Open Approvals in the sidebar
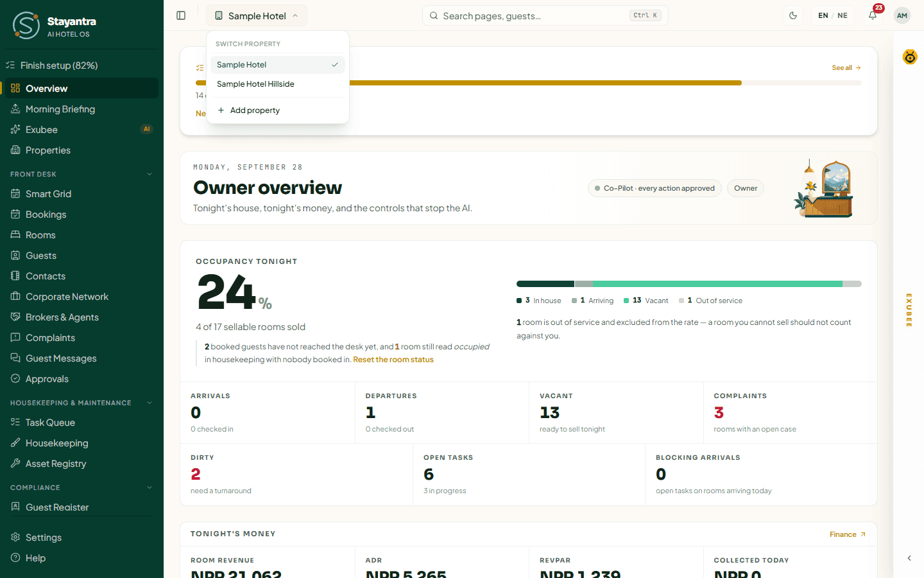The width and height of the screenshot is (924, 578). [x=81, y=379]
